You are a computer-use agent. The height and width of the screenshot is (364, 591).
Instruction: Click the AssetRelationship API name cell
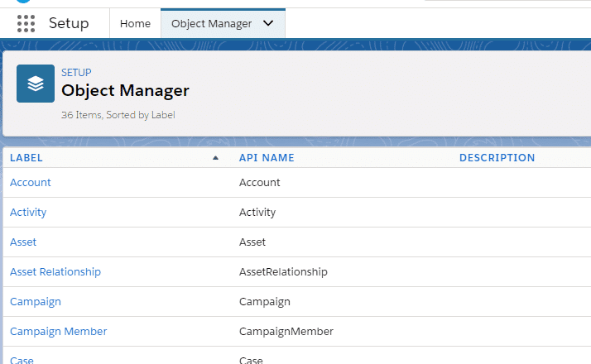[x=283, y=271]
